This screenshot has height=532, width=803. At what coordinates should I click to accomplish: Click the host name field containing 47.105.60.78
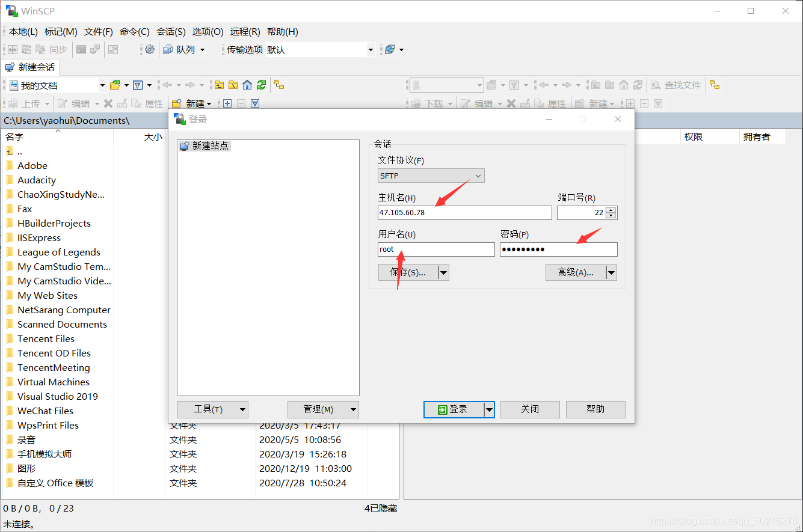(464, 213)
